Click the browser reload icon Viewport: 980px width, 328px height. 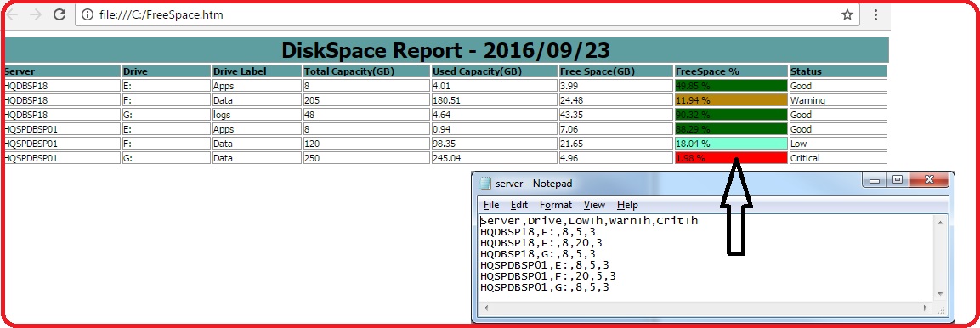click(59, 14)
